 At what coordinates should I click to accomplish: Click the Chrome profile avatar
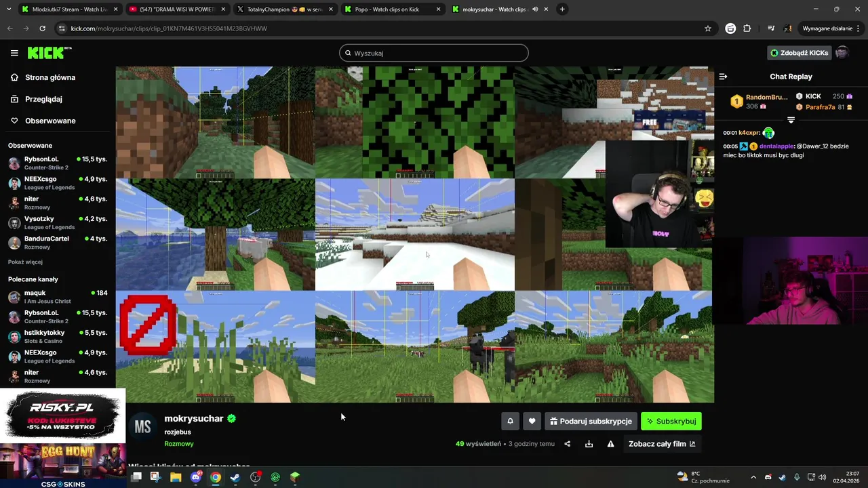point(788,28)
